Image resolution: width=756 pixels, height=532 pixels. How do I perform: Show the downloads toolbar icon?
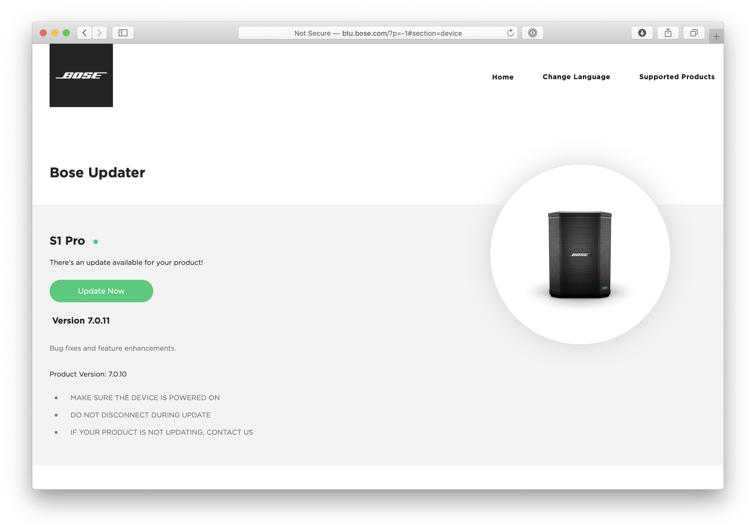coord(642,33)
